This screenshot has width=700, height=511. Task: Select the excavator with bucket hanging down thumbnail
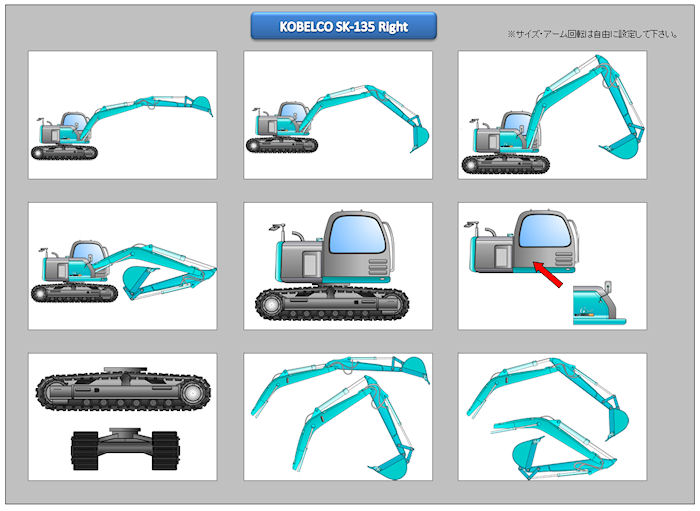[338, 115]
